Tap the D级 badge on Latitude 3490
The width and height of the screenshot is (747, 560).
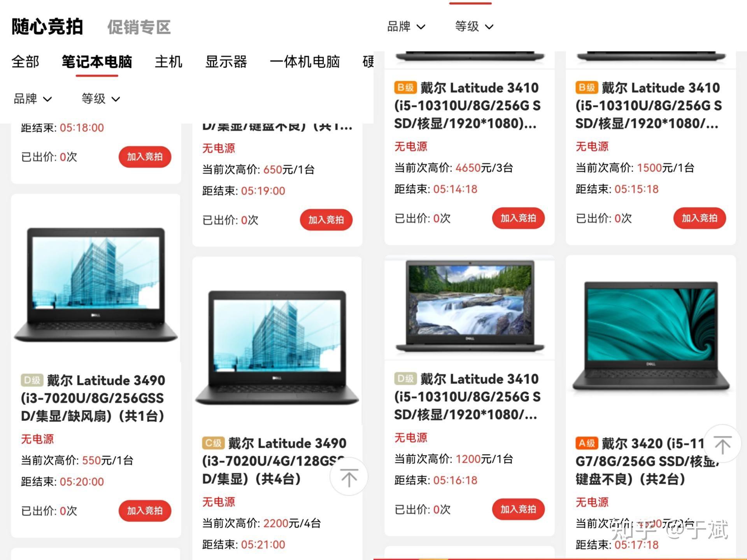32,380
